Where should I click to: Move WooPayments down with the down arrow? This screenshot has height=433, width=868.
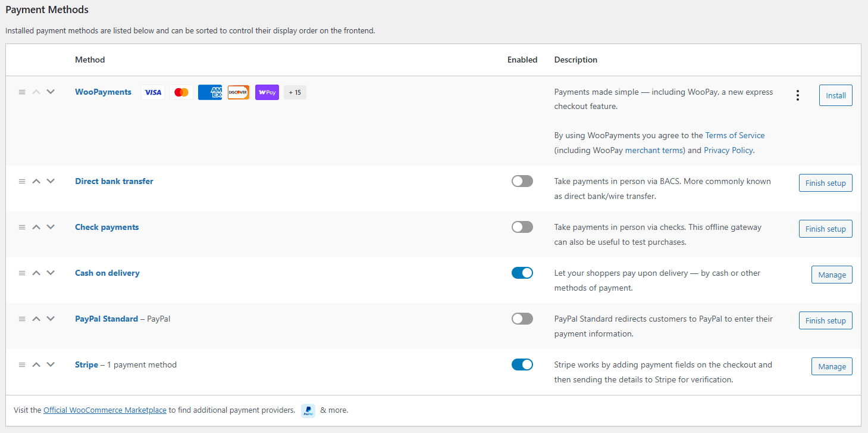coord(51,92)
